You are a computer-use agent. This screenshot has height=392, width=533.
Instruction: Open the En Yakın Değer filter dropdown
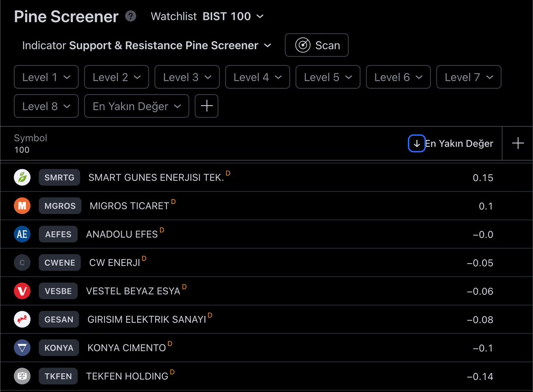point(136,106)
